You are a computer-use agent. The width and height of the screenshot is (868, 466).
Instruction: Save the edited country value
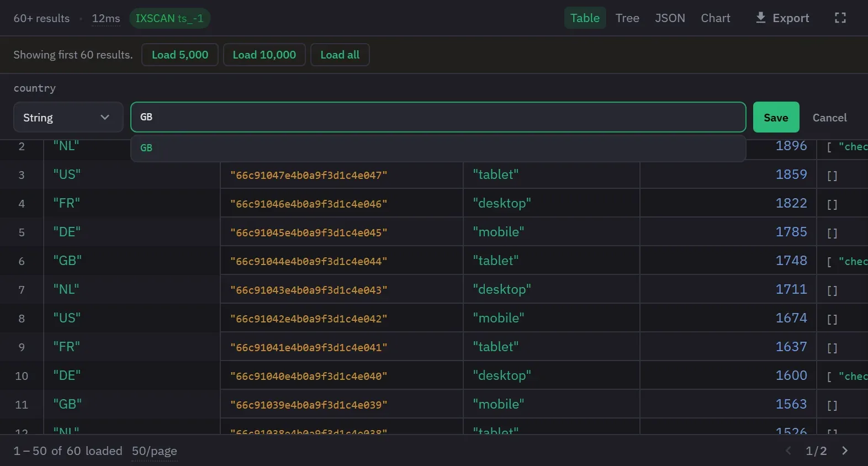coord(776,117)
